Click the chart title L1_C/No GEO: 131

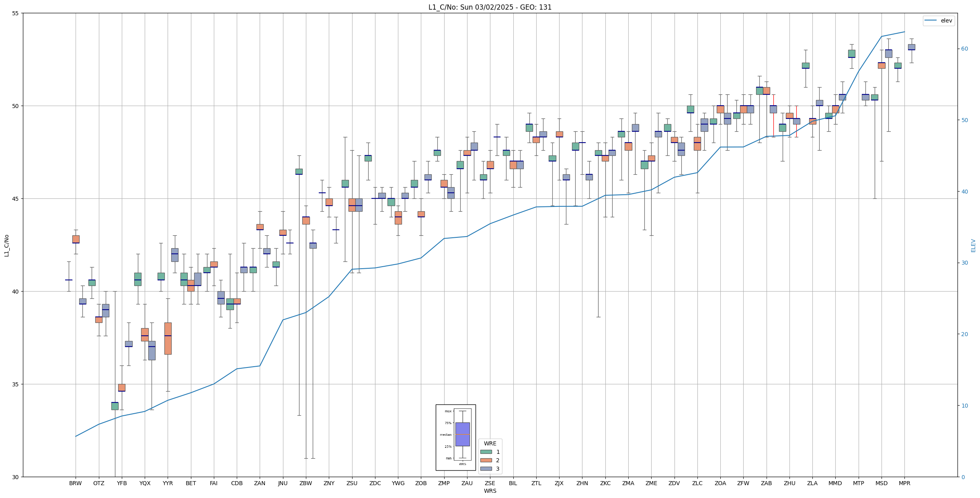[490, 7]
